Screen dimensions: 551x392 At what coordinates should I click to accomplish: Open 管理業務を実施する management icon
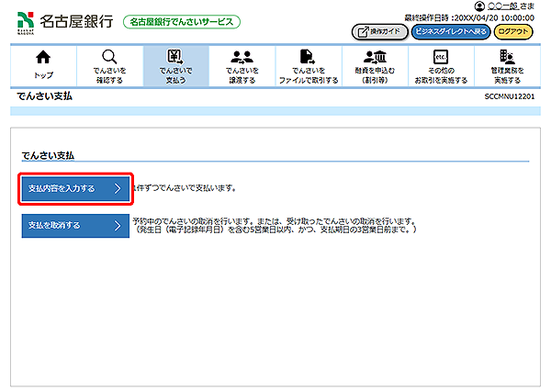click(x=506, y=58)
